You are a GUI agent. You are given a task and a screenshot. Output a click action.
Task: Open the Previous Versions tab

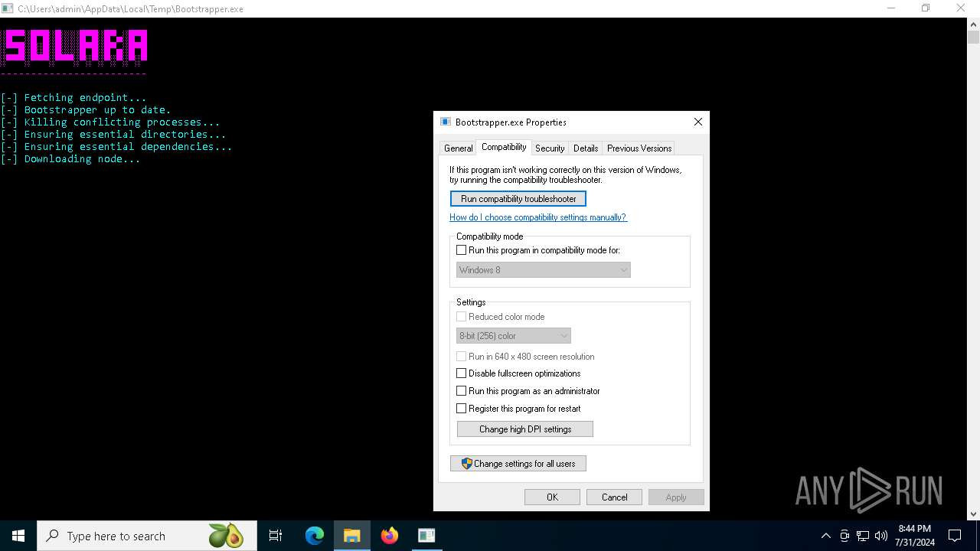coord(639,148)
